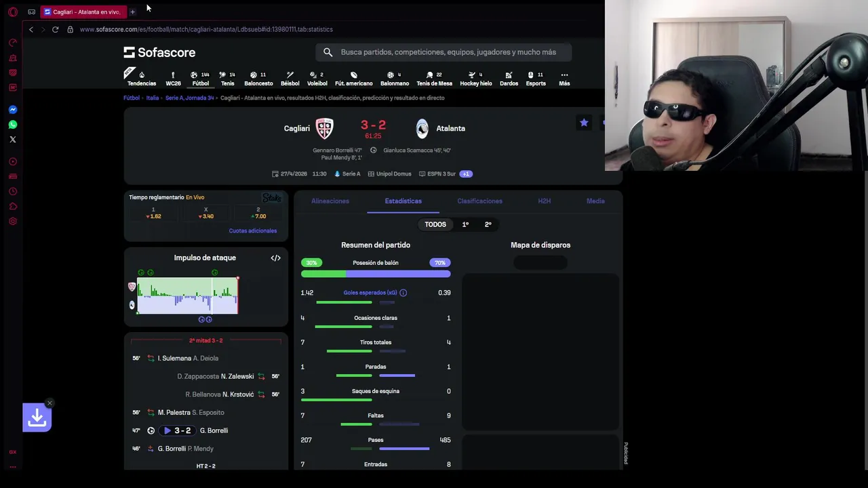The image size is (868, 488).
Task: Open the Stake sponsor logo
Action: click(x=272, y=198)
